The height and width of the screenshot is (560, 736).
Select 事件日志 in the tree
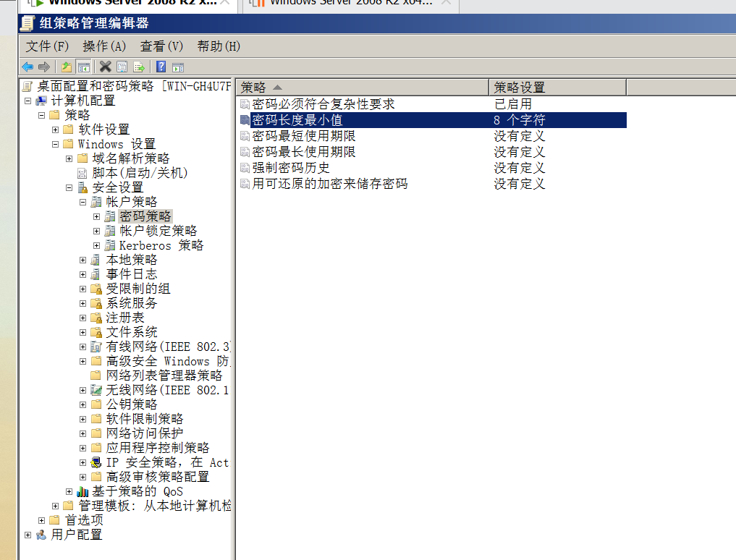click(x=132, y=275)
